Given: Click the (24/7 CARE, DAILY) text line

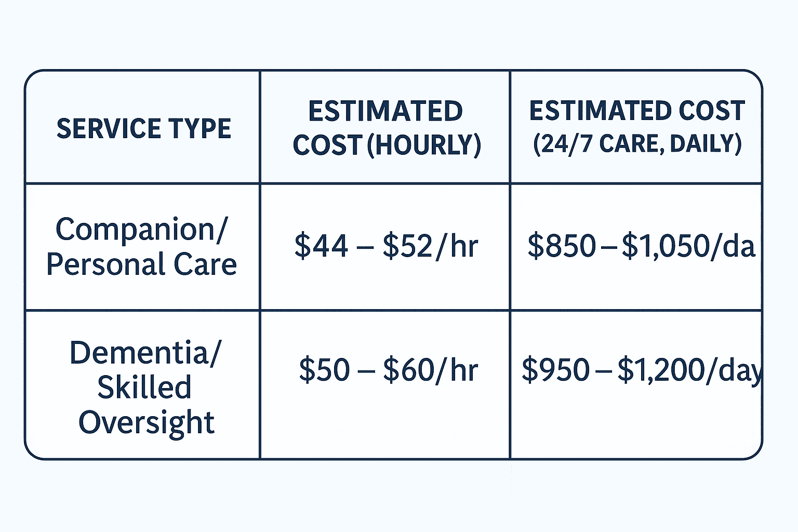Looking at the screenshot, I should [637, 143].
